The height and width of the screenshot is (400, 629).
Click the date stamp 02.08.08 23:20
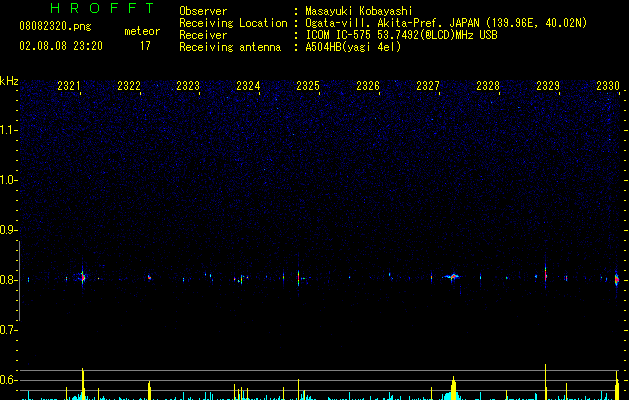coord(61,46)
